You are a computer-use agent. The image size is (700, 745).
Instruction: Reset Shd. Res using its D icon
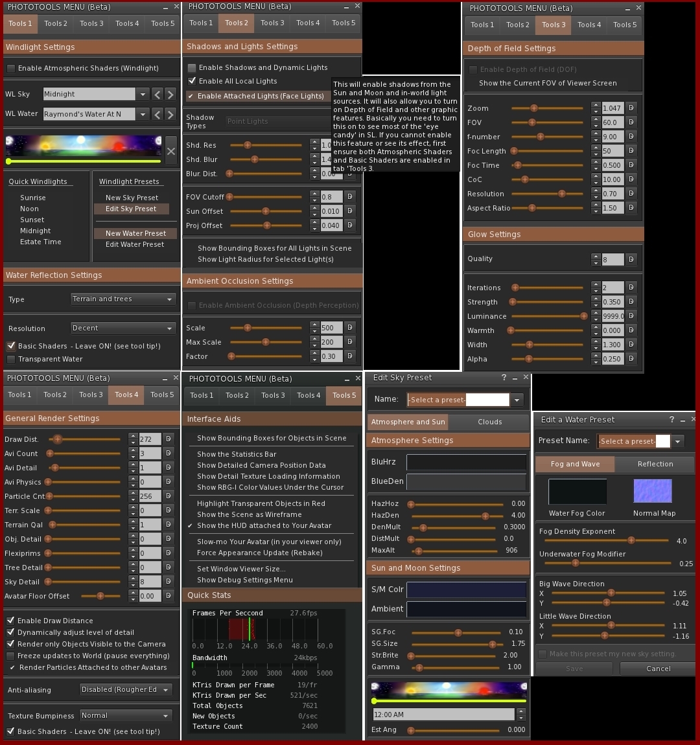350,144
